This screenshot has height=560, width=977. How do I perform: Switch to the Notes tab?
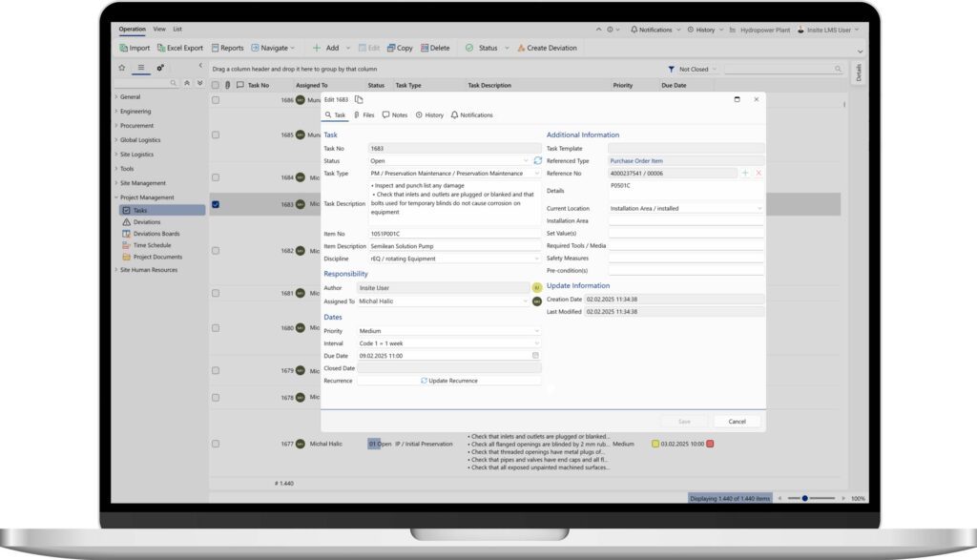pyautogui.click(x=394, y=115)
